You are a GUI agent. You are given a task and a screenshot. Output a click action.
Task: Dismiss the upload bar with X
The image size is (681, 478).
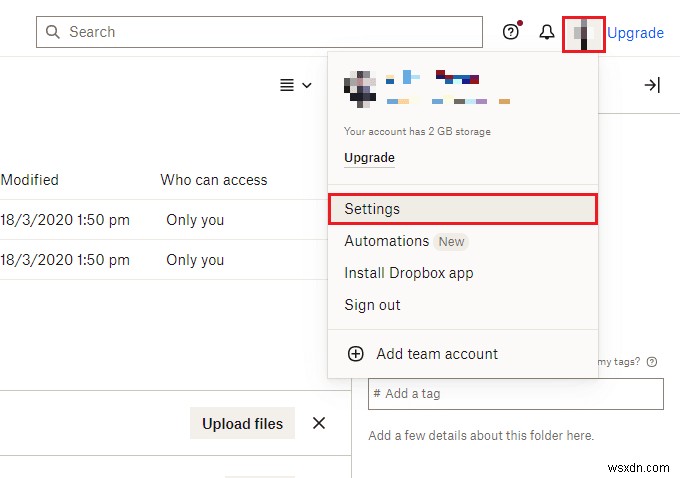click(319, 423)
